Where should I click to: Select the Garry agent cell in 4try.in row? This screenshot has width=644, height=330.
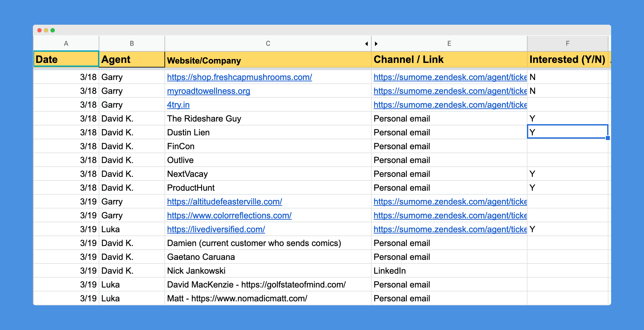[132, 105]
